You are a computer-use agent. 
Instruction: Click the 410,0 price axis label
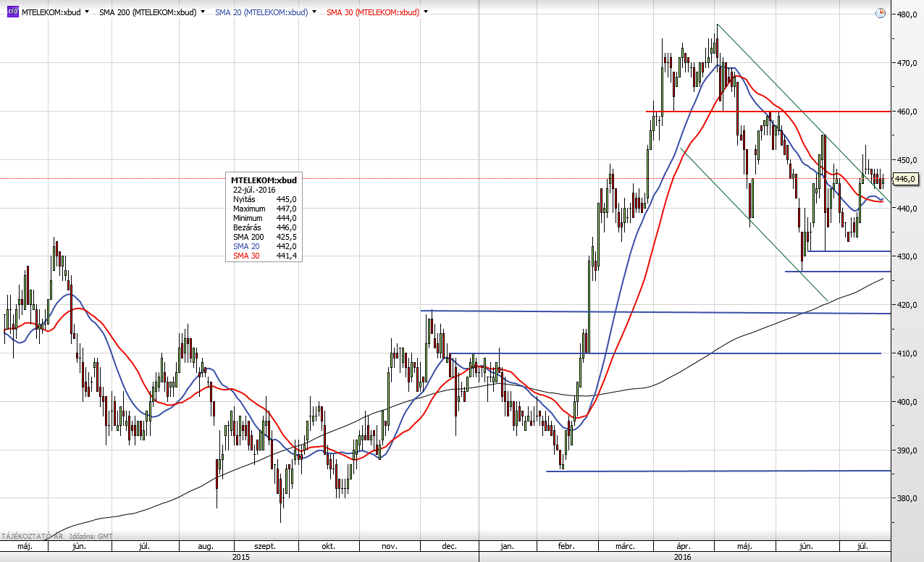(x=907, y=353)
